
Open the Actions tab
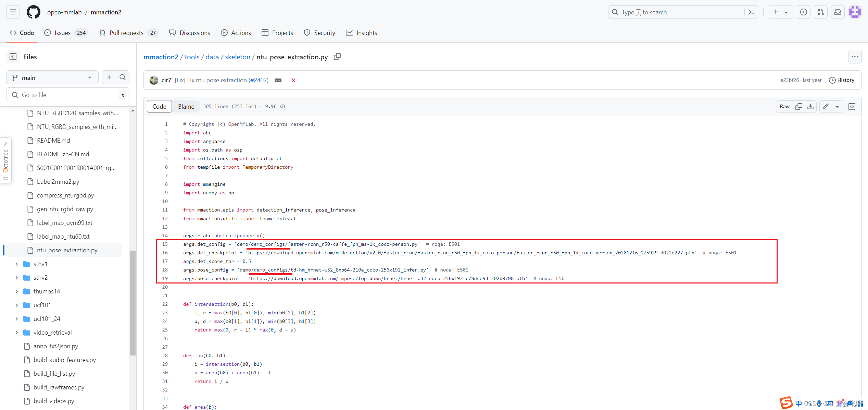click(x=236, y=33)
